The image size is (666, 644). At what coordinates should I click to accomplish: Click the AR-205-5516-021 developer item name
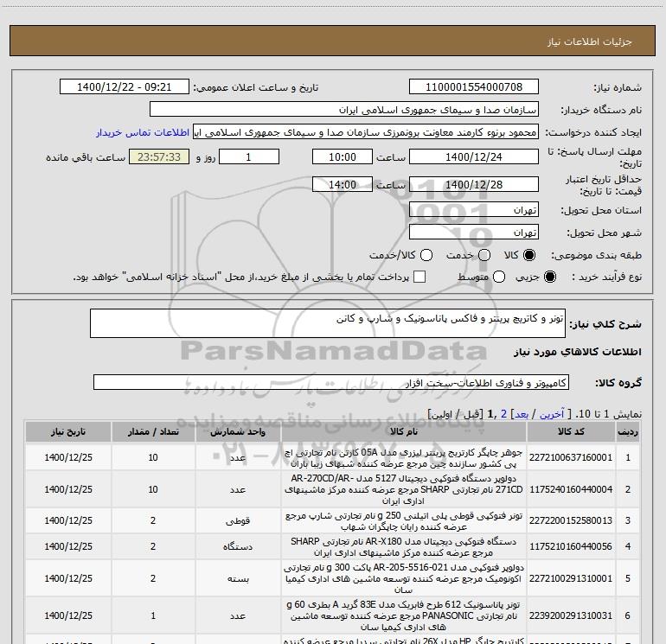click(404, 578)
